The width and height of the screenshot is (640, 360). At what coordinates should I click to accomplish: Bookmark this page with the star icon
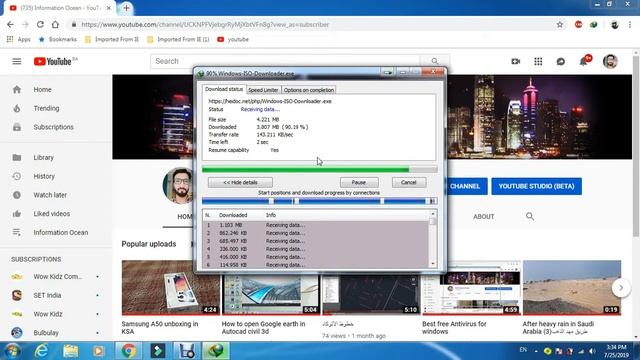coord(560,24)
